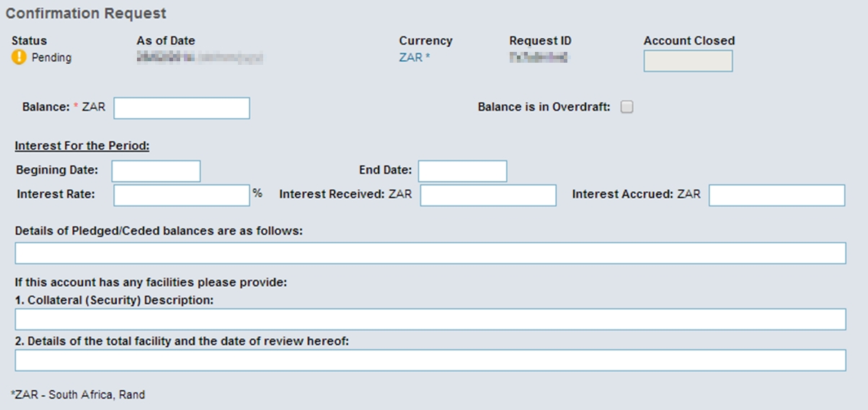Click the Account Closed label
868x410 pixels.
[x=689, y=41]
